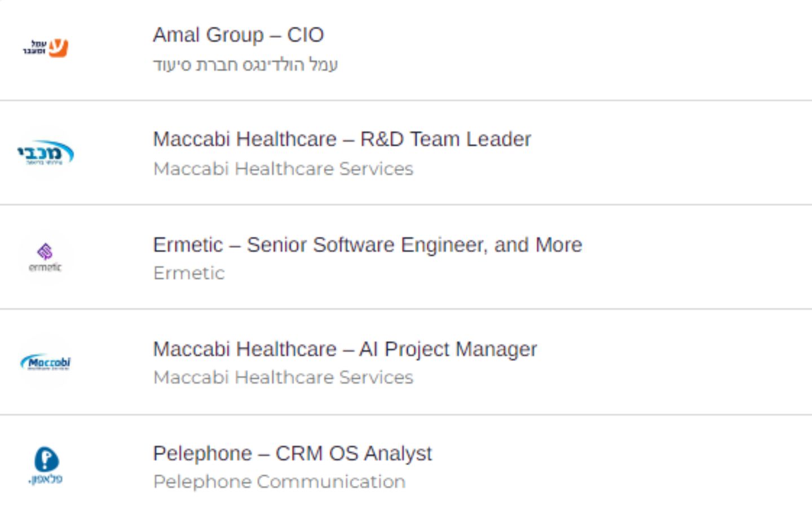The height and width of the screenshot is (508, 812).
Task: Click the Pelephone Communication company subtitle
Action: 279,481
